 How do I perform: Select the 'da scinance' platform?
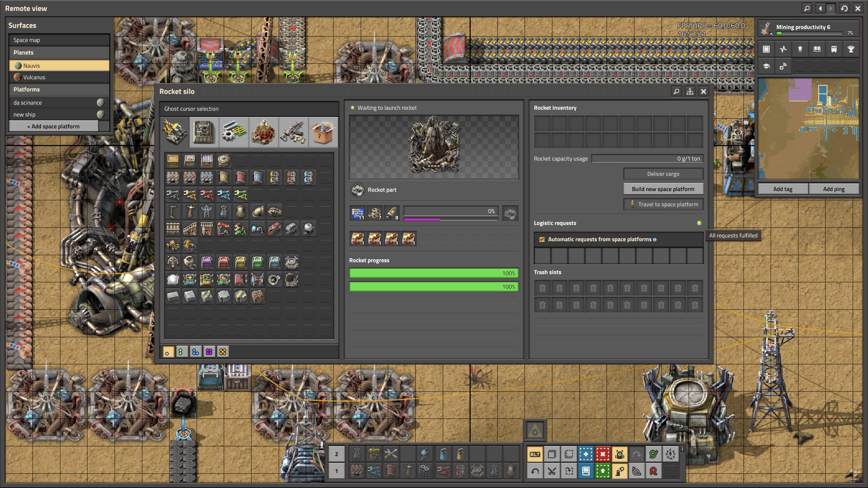coord(59,102)
